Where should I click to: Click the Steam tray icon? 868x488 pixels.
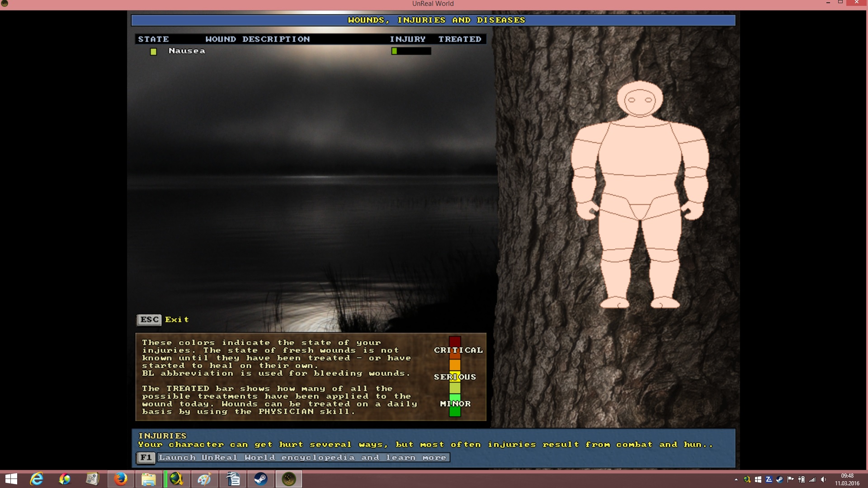[x=779, y=479]
